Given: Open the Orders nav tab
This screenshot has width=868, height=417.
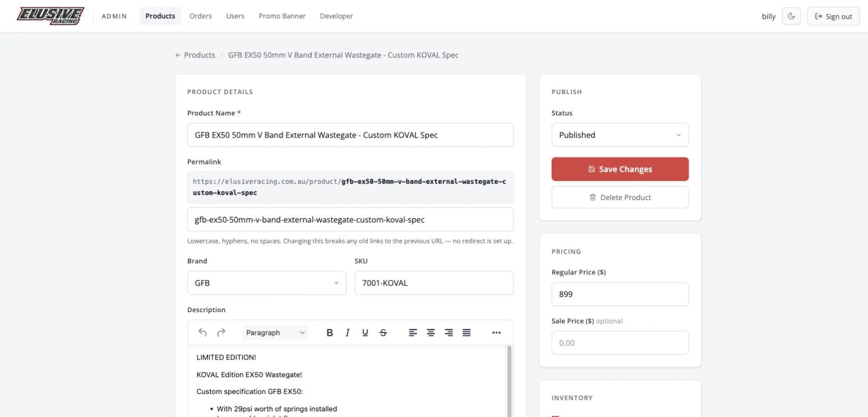Looking at the screenshot, I should click(x=201, y=16).
